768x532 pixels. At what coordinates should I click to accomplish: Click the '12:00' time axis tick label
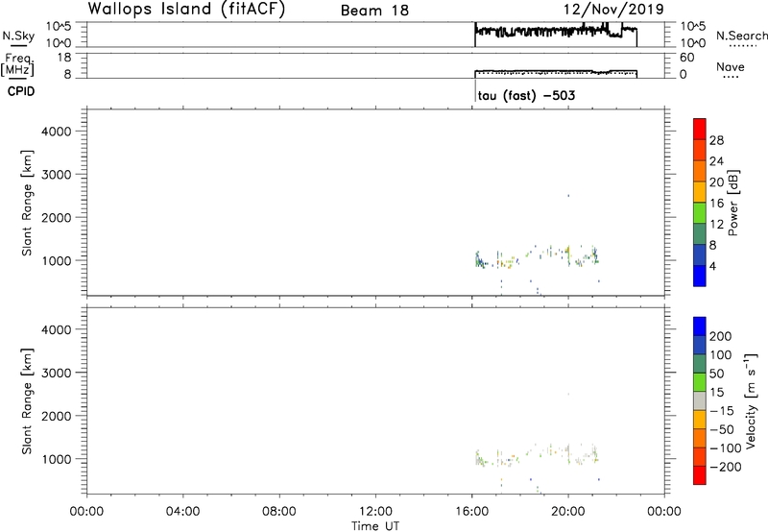(x=375, y=512)
